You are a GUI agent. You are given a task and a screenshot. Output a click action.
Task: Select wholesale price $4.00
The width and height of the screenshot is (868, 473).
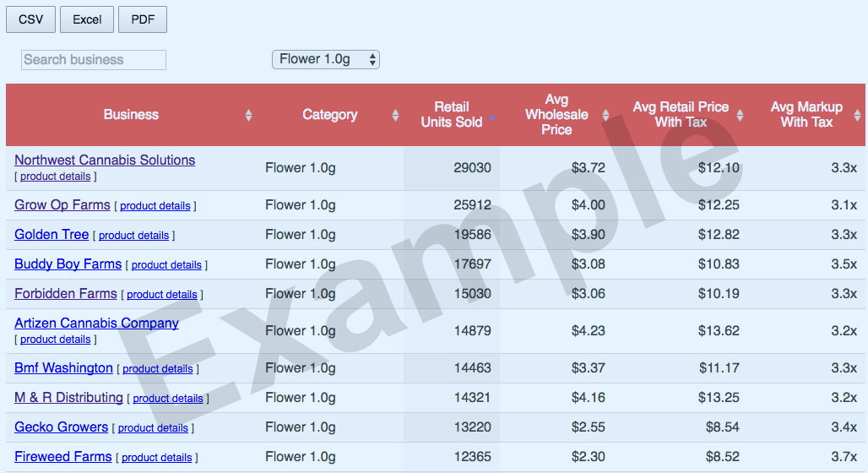coord(589,205)
